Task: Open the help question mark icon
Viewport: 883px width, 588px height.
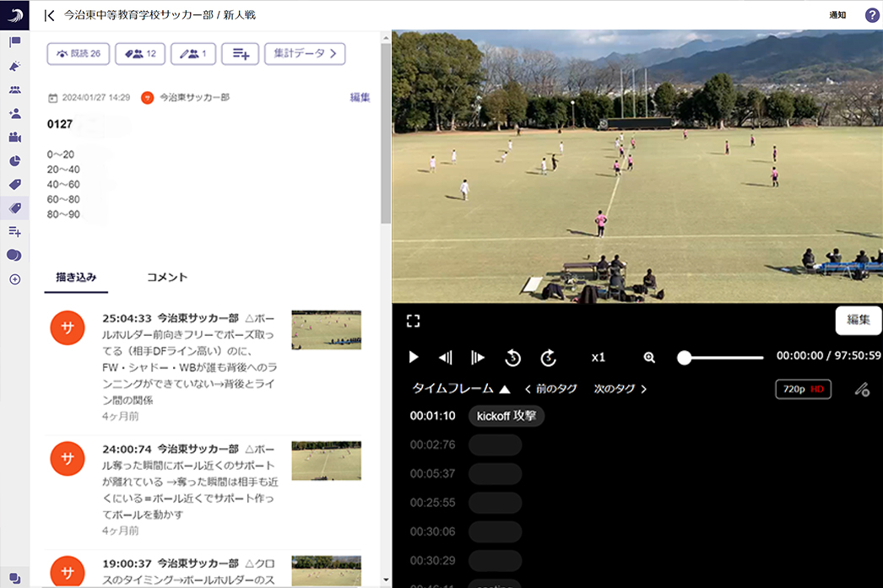Action: (872, 15)
